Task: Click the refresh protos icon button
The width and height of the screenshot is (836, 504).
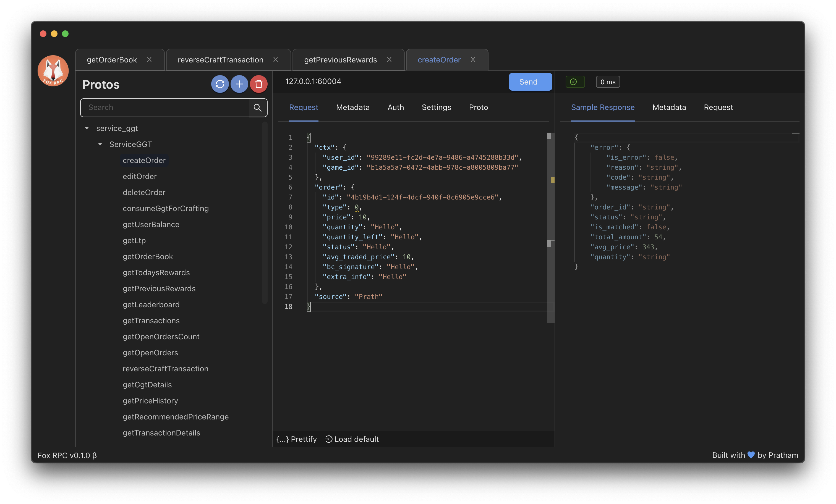Action: [x=220, y=84]
